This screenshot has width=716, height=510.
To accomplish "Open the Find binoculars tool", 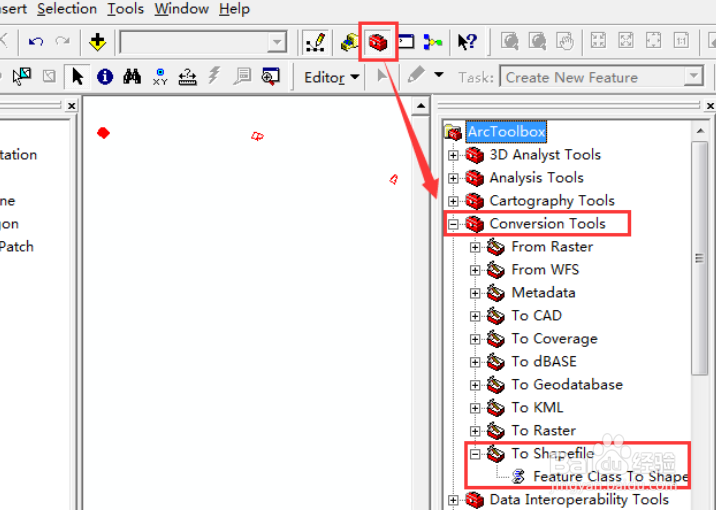I will tap(132, 76).
